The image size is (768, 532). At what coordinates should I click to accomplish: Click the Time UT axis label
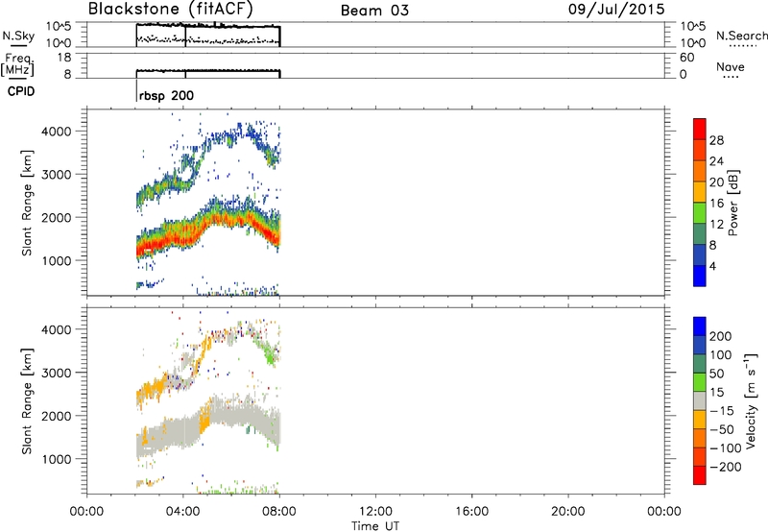click(375, 526)
